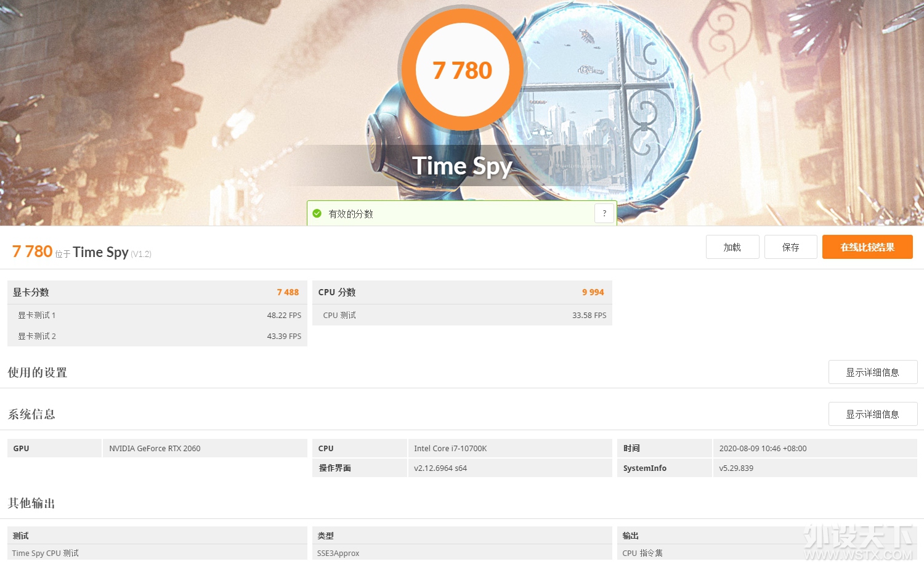Screen dimensions: 924x572
Task: Select the CPU 分数 heading
Action: coord(337,292)
